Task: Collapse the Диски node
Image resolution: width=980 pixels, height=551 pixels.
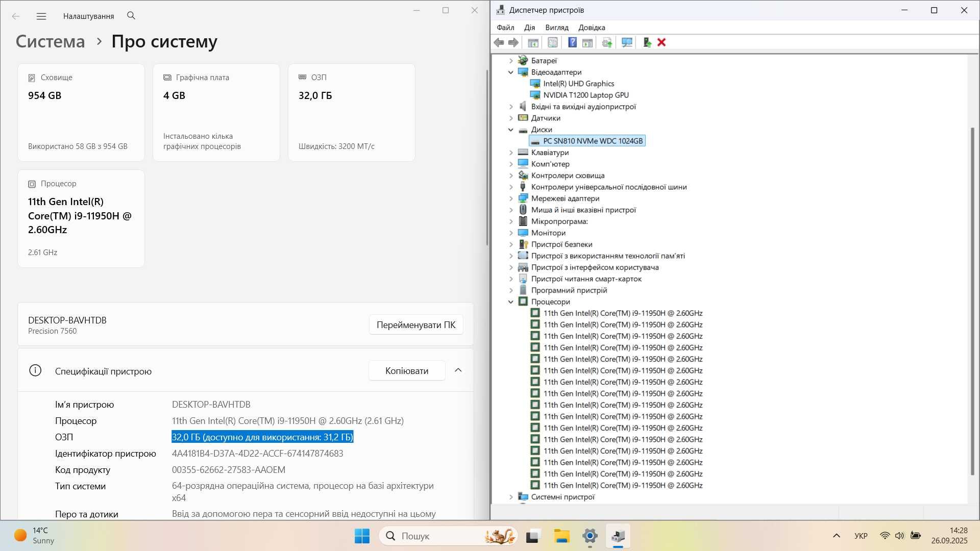Action: pyautogui.click(x=511, y=130)
